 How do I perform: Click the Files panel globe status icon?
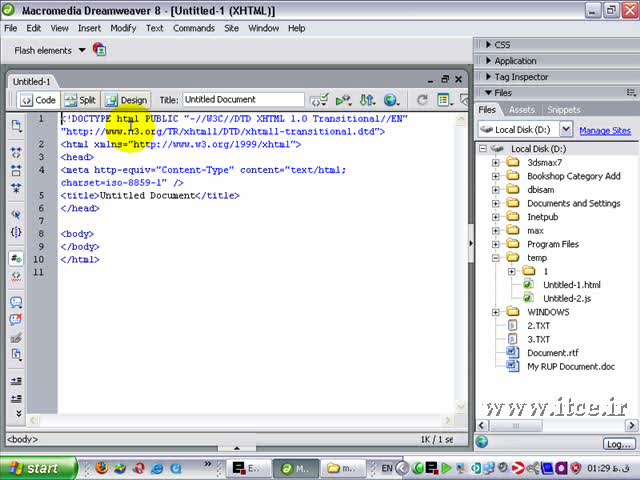[482, 442]
